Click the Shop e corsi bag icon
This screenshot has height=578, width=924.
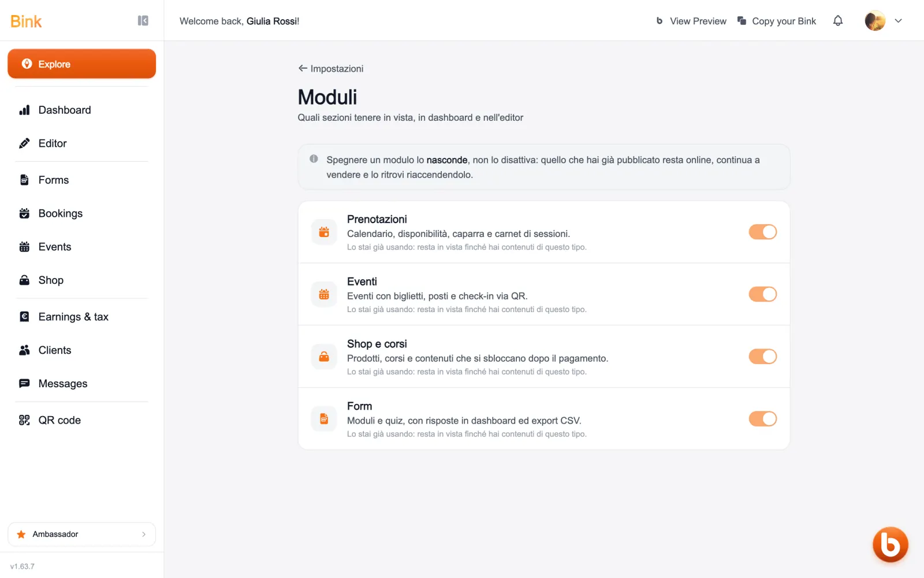pyautogui.click(x=324, y=357)
